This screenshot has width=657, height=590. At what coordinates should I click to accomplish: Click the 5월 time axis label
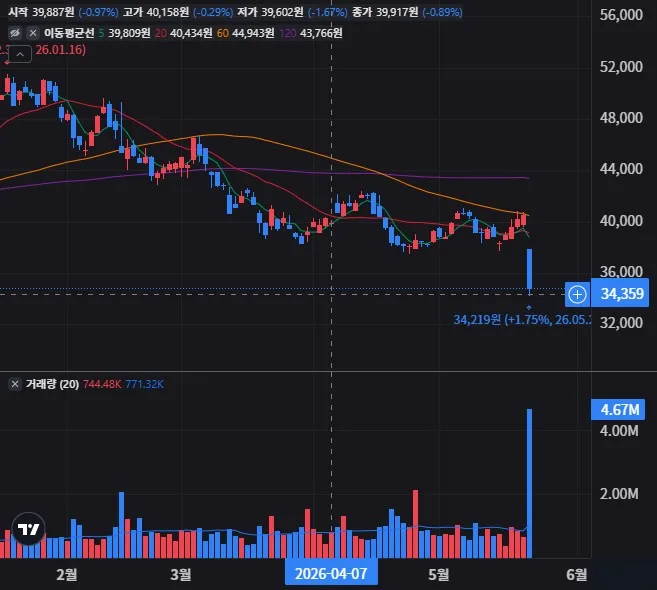tap(439, 574)
